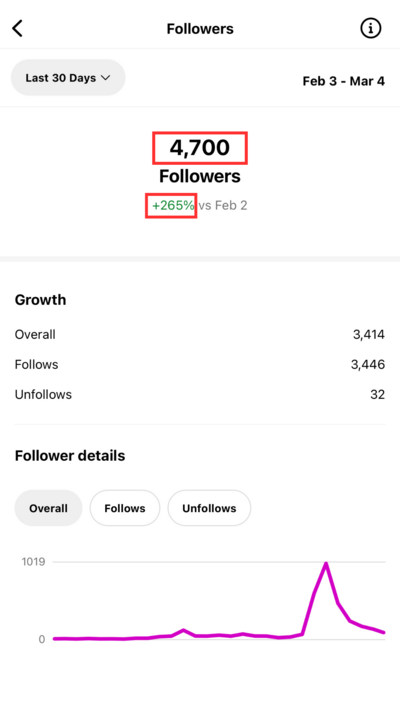The width and height of the screenshot is (400, 711).
Task: Click the chevron next to Last 30 Days
Action: (105, 78)
